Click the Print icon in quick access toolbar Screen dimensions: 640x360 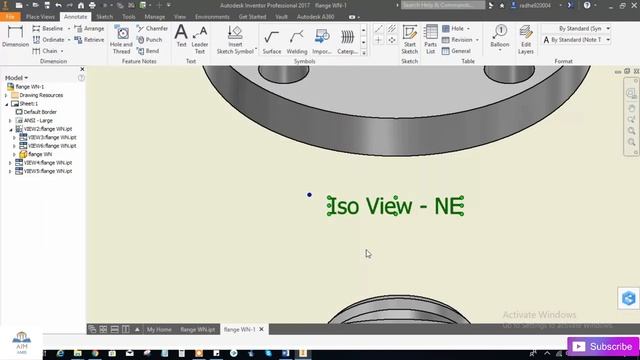tap(92, 5)
